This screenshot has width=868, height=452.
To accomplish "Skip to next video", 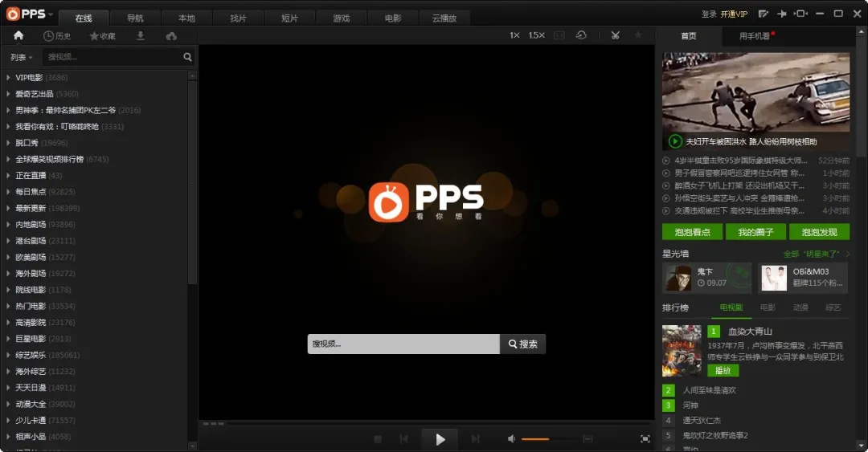I will coord(476,439).
